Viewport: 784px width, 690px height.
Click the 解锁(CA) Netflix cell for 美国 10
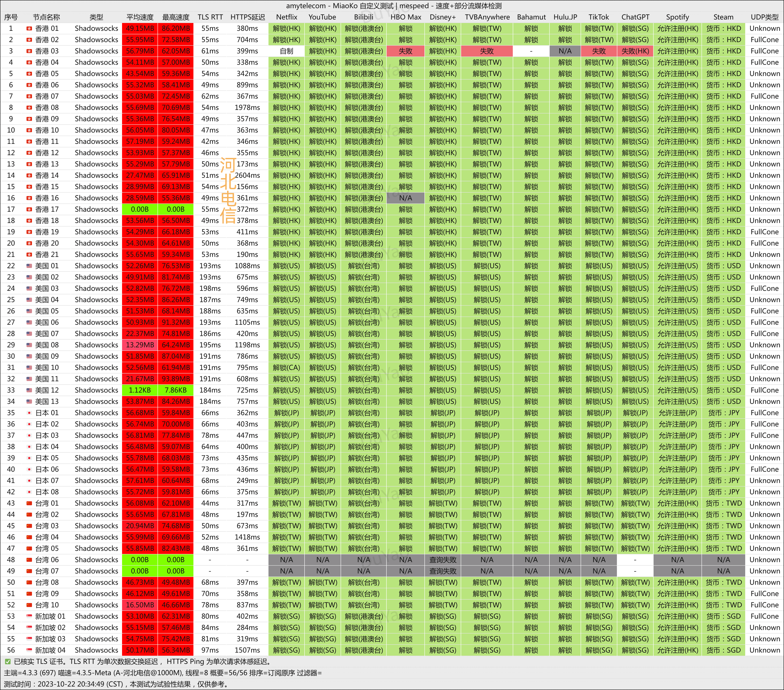coord(287,367)
